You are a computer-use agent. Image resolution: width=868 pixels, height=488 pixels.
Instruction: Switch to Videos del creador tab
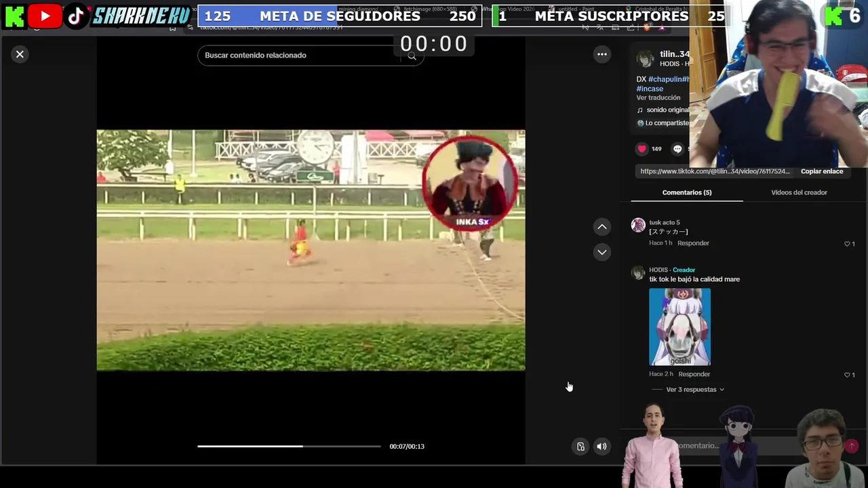pyautogui.click(x=799, y=192)
